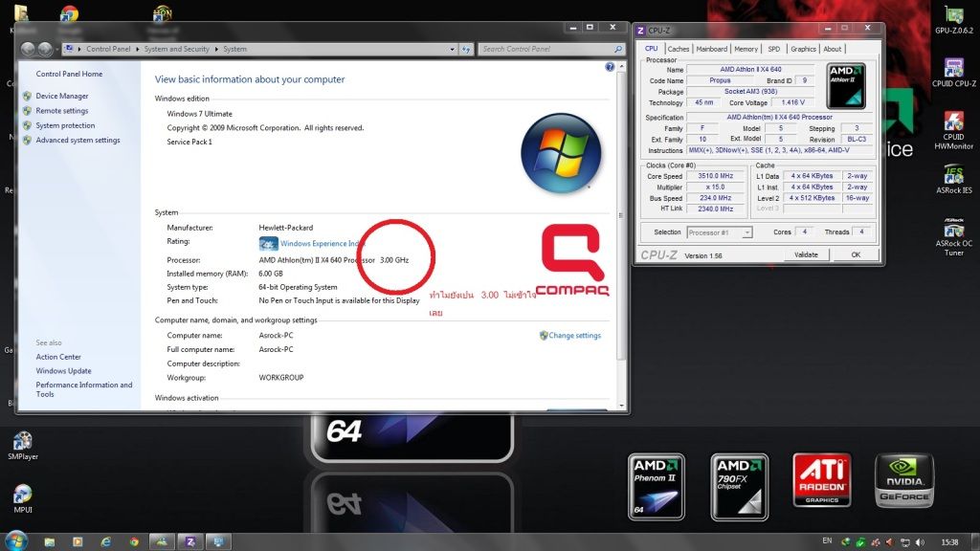The width and height of the screenshot is (980, 551).
Task: Open the CPUID HWMonitor desktop icon
Action: (x=953, y=122)
